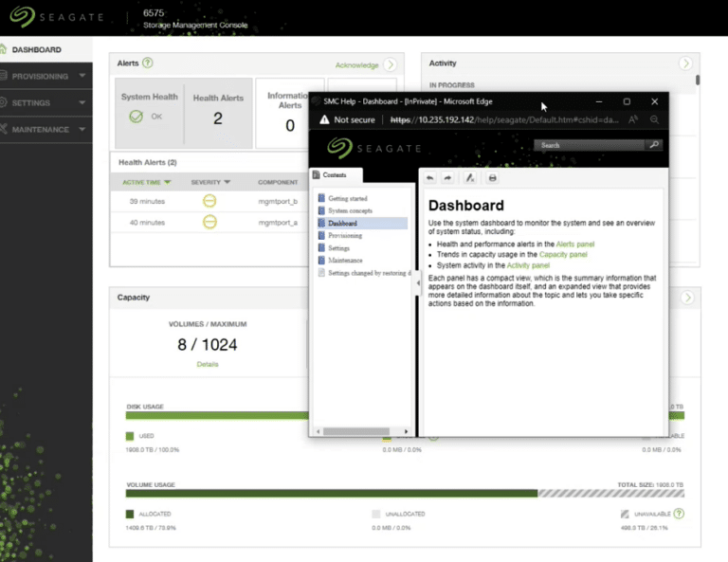The width and height of the screenshot is (728, 562).
Task: Click the Component column header
Action: [x=278, y=182]
